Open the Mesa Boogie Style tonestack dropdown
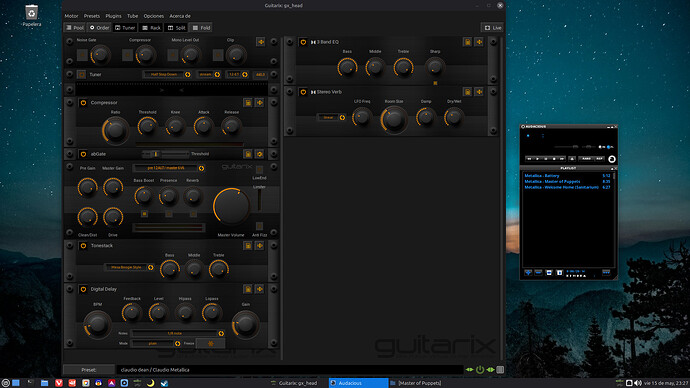Image resolution: width=690 pixels, height=388 pixels. point(130,267)
